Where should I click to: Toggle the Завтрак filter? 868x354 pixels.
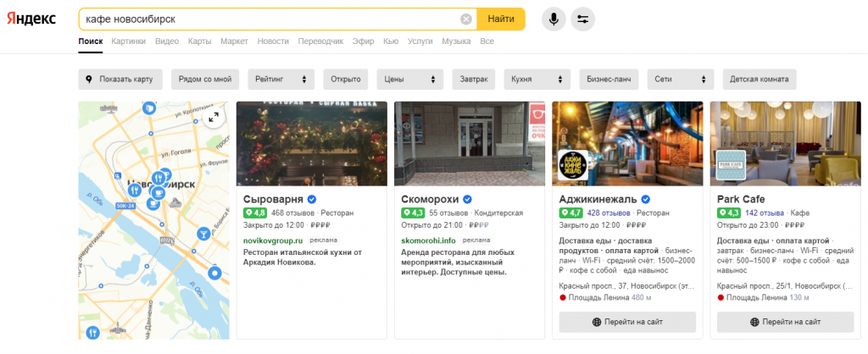pos(474,79)
